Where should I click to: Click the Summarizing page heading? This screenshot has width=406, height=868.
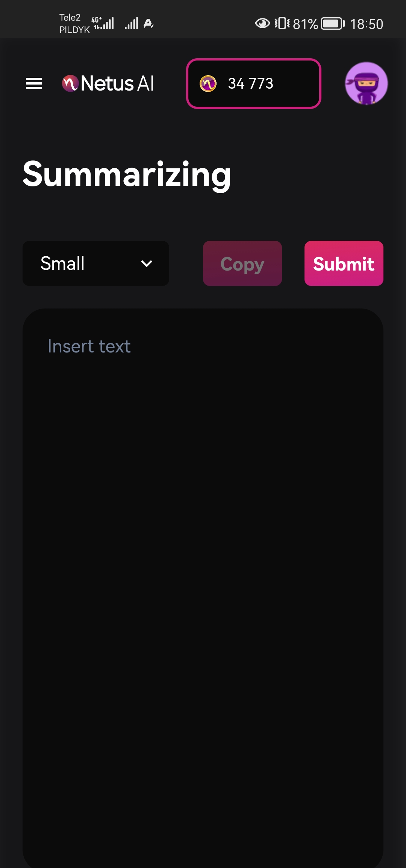127,175
